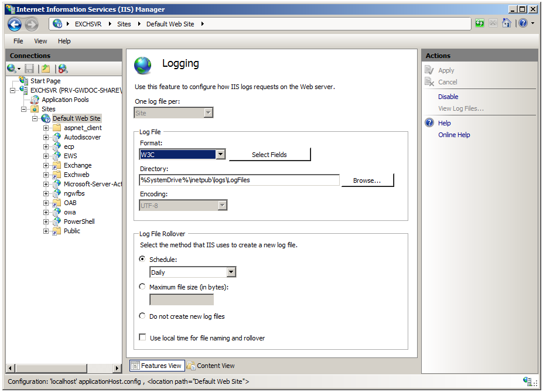Open the View menu
543x392 pixels.
coord(40,41)
